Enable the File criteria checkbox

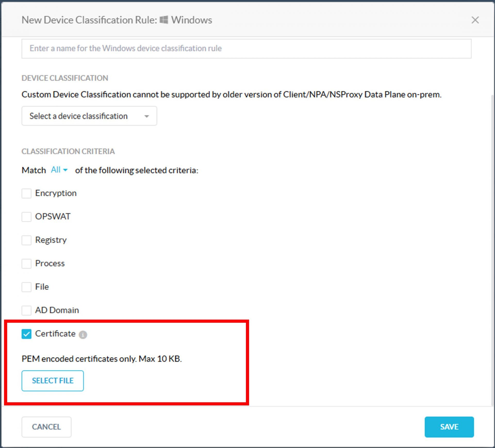click(26, 287)
